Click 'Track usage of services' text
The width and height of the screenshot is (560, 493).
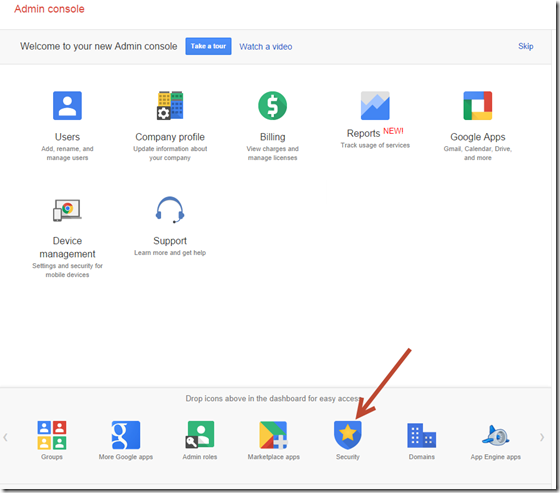tap(375, 145)
